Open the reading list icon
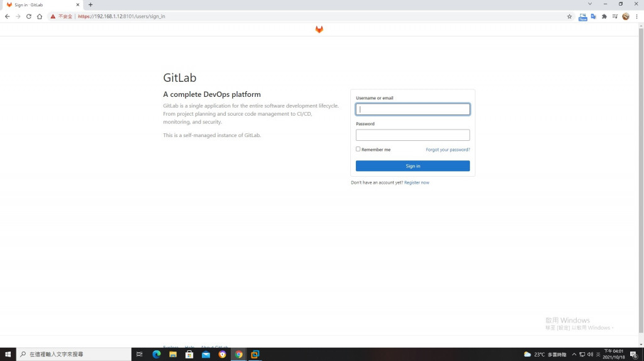Image resolution: width=644 pixels, height=361 pixels. [x=615, y=16]
